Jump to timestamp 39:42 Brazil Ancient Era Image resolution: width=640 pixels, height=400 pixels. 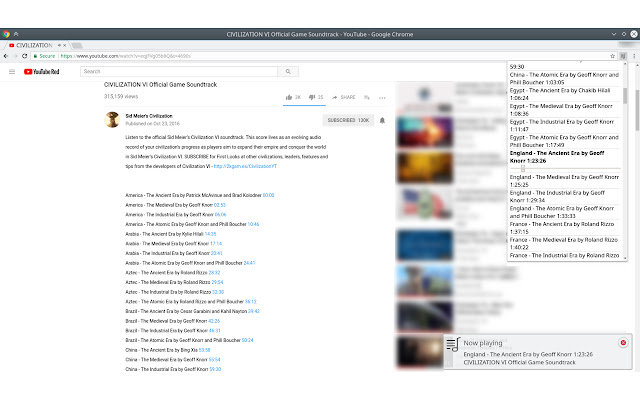click(x=254, y=311)
